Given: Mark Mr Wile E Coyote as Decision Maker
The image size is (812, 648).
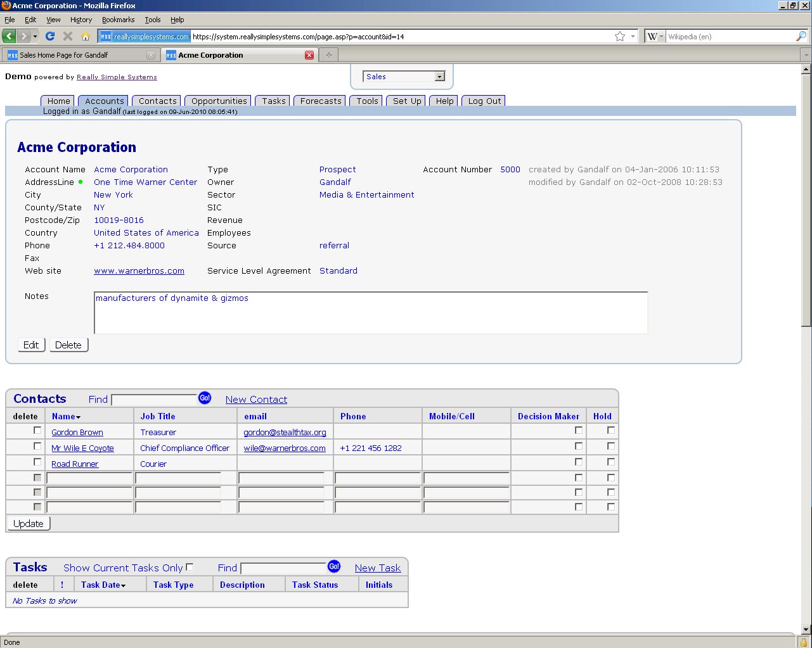Looking at the screenshot, I should [x=579, y=446].
